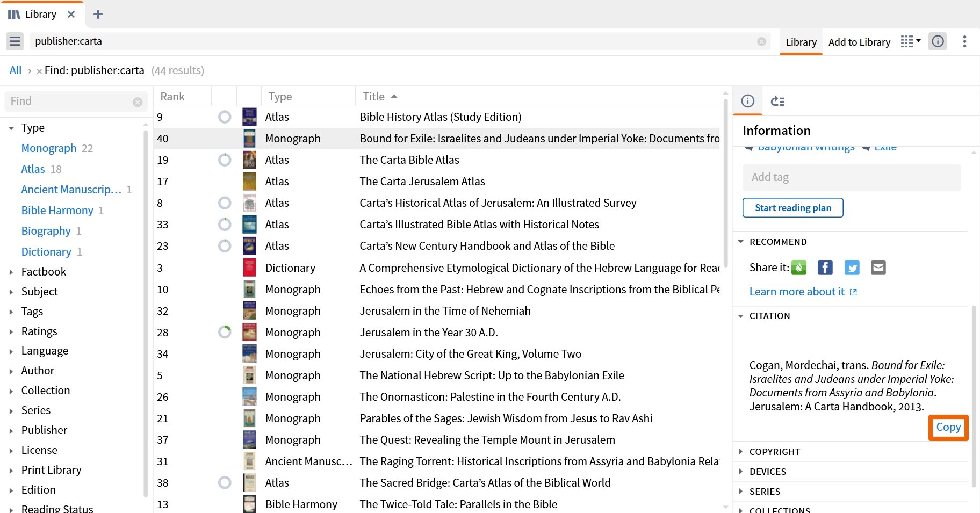Open the three-dot panel options menu
Screen dimensions: 980x513
click(964, 41)
